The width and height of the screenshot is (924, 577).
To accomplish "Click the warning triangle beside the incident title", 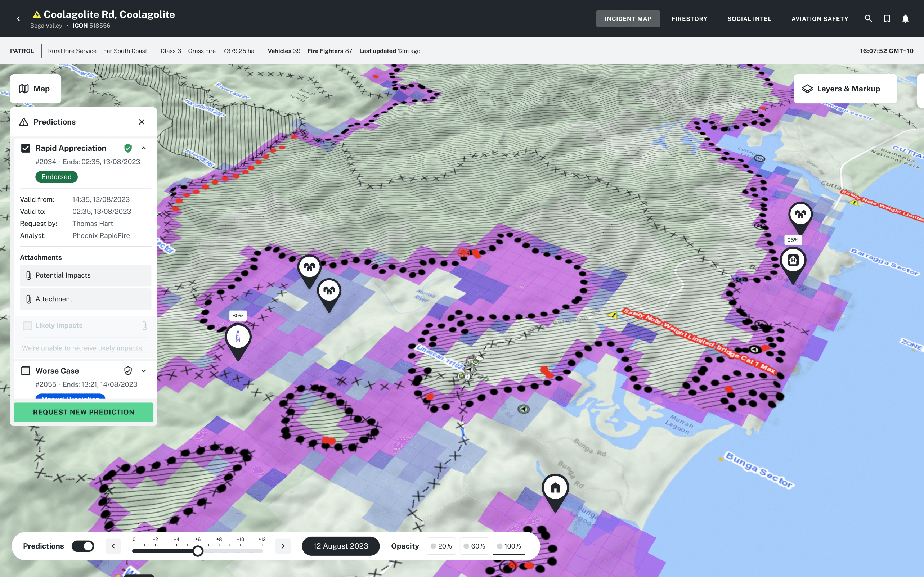I will pyautogui.click(x=37, y=14).
